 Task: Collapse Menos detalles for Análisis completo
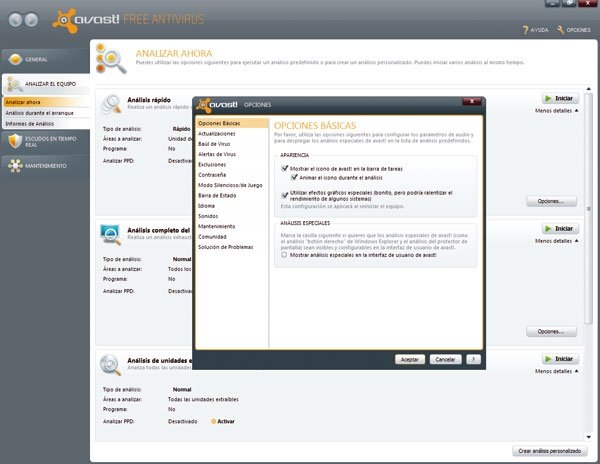click(x=556, y=241)
